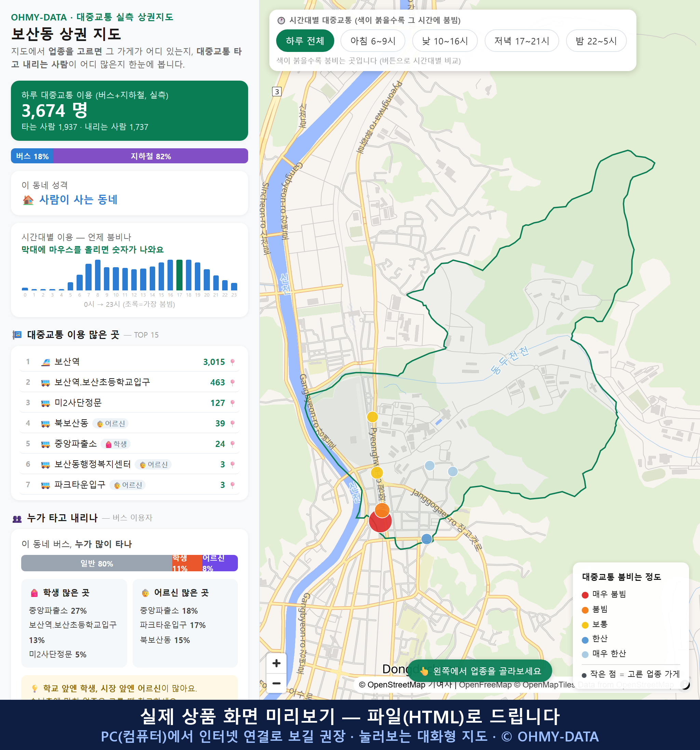Click 중앙파출소 27% in 학생 많은 곳
Screen dimensions: 700x750
pyautogui.click(x=58, y=610)
